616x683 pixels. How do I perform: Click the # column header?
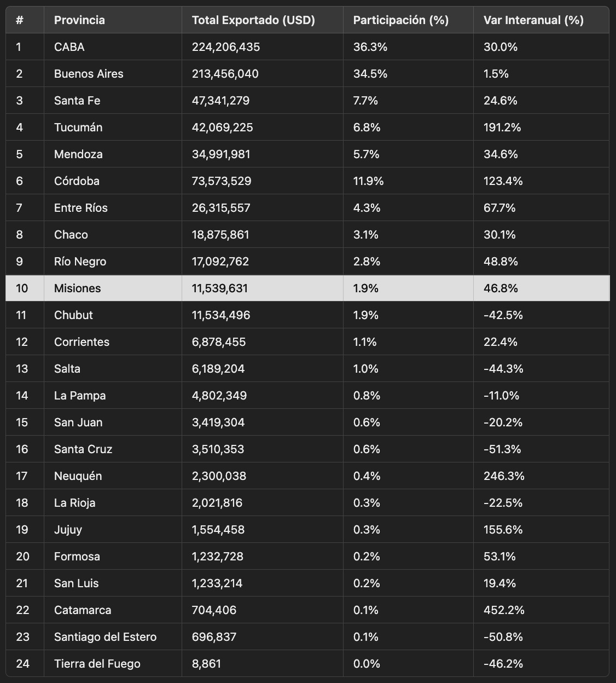point(20,20)
